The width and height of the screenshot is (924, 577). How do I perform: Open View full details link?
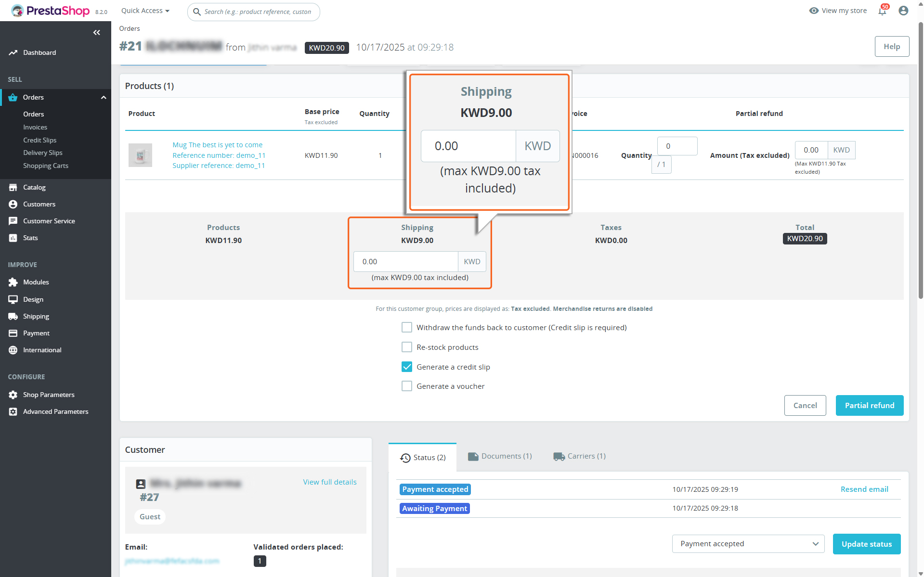tap(329, 482)
